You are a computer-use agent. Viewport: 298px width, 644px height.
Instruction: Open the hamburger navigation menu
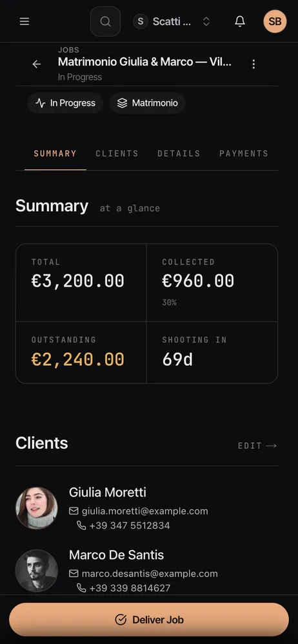(25, 21)
